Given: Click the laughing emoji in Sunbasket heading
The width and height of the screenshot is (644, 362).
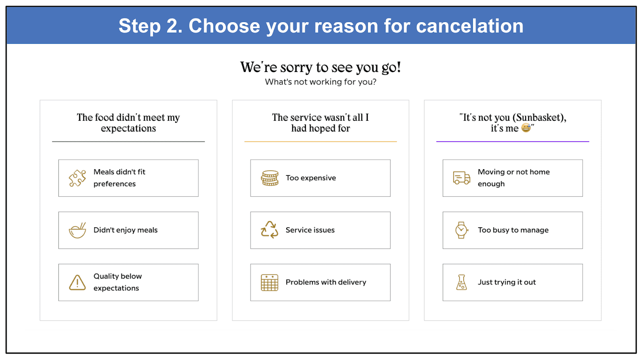Looking at the screenshot, I should tap(526, 128).
